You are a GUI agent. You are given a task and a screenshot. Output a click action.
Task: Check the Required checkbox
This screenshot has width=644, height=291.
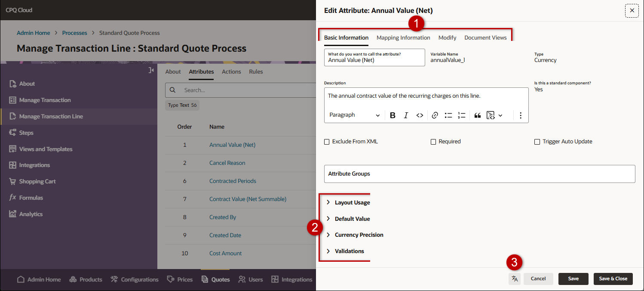coord(433,142)
